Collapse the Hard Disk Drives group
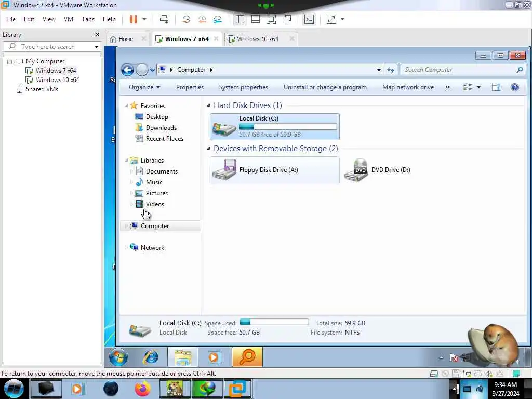This screenshot has height=399, width=532. (x=208, y=105)
